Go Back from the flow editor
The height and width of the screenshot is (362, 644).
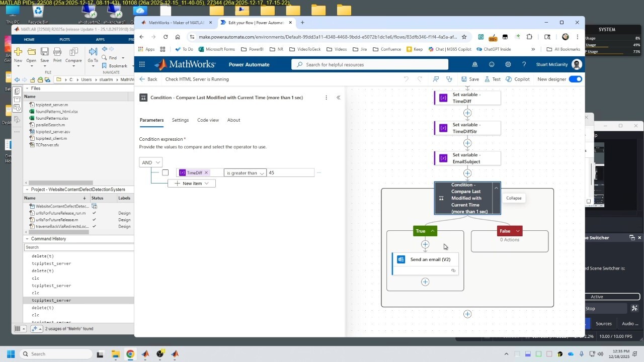click(148, 79)
